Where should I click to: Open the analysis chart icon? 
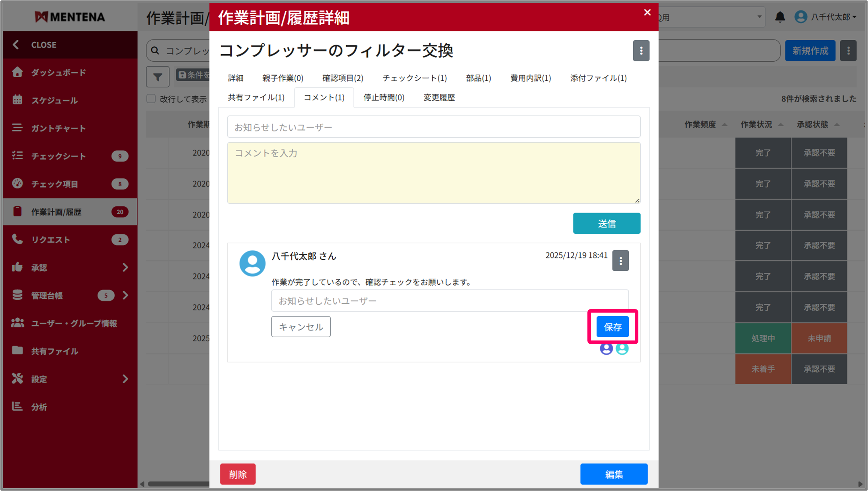(17, 407)
